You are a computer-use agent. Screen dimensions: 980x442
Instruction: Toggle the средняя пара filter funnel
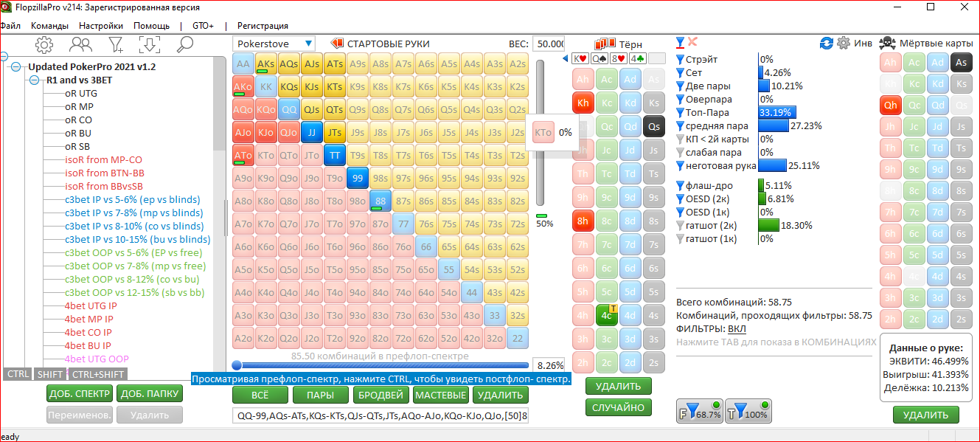pos(681,125)
